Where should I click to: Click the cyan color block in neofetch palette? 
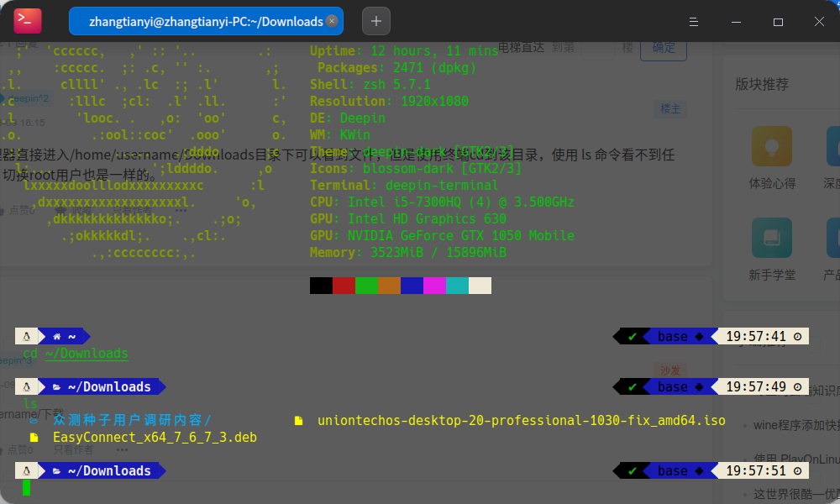[x=458, y=286]
